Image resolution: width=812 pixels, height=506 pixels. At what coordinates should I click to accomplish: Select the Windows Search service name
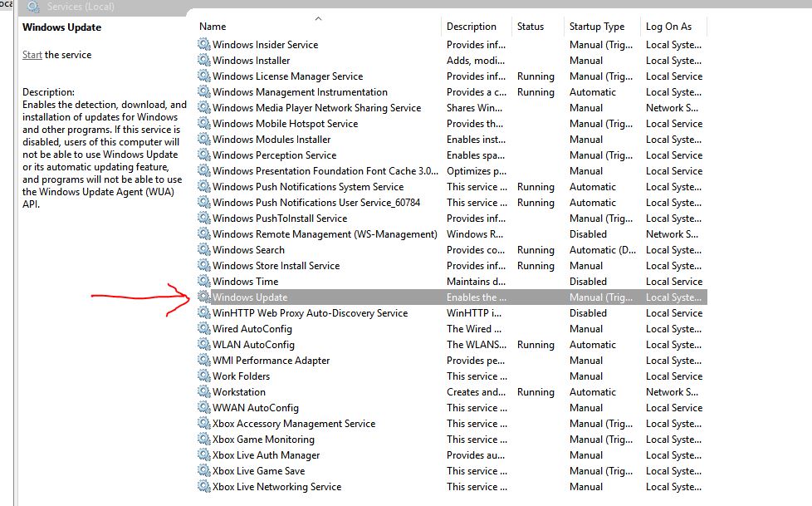248,249
